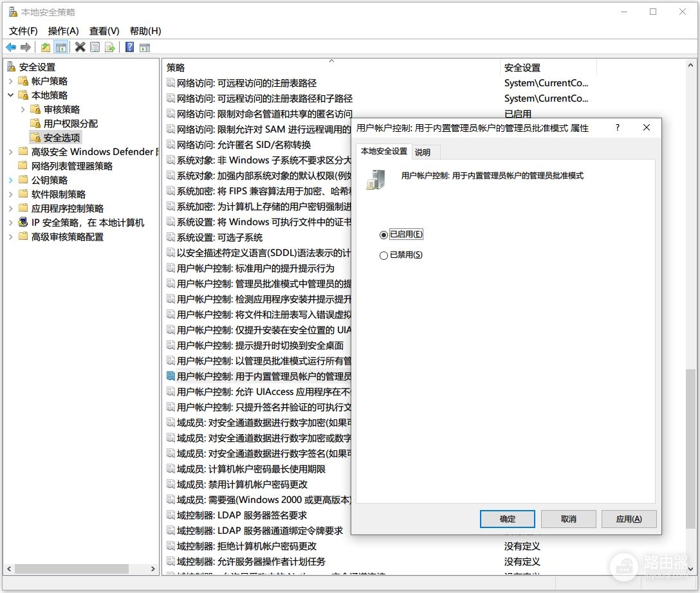The image size is (700, 593).
Task: Click the Back arrow in toolbar
Action: tap(11, 48)
